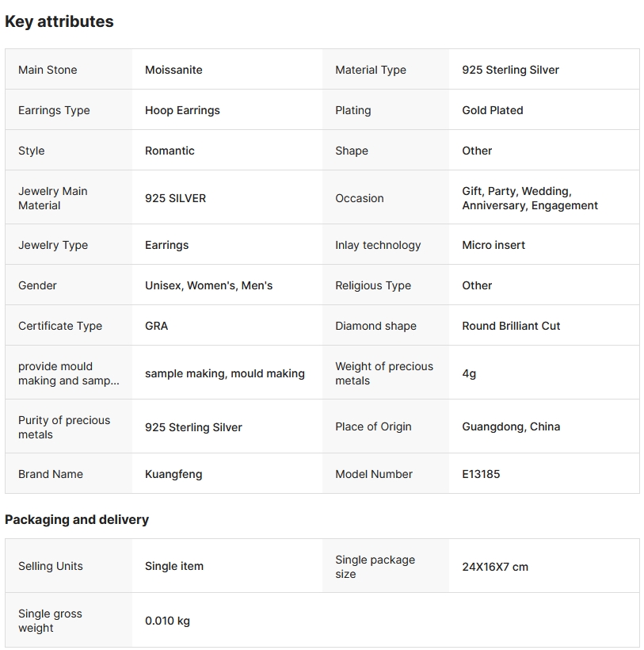Click the Micro insert inlay value
Image resolution: width=644 pixels, height=650 pixels.
click(x=493, y=245)
